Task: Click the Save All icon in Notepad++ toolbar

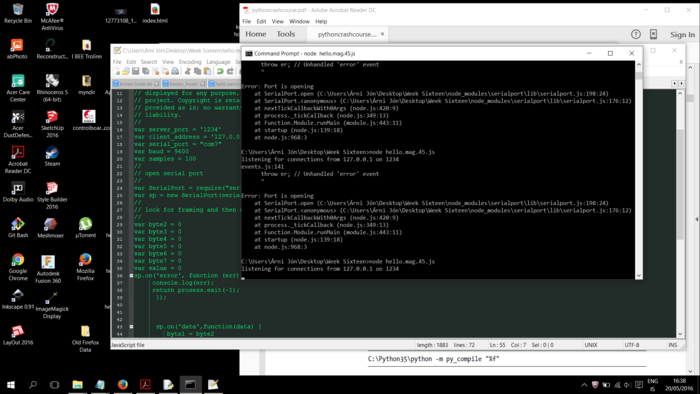Action: (x=146, y=71)
